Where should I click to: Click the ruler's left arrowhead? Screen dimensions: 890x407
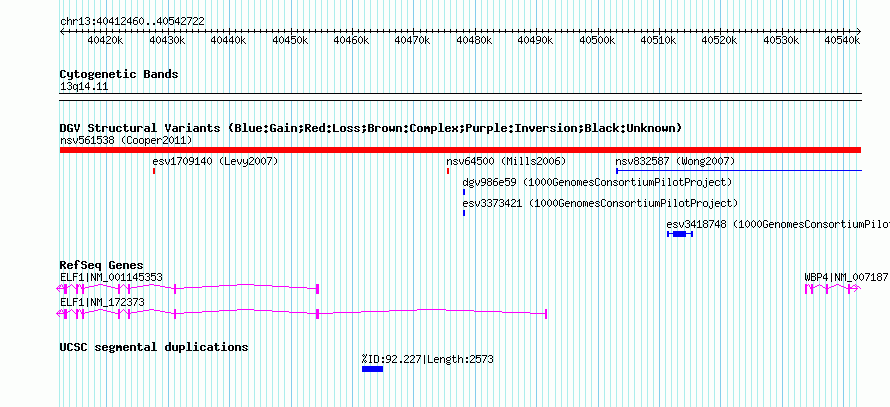tap(62, 31)
